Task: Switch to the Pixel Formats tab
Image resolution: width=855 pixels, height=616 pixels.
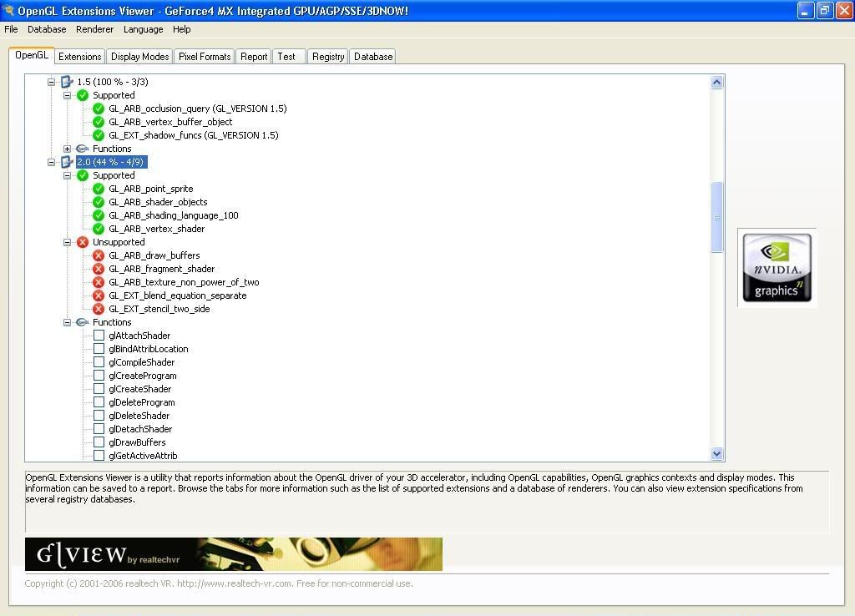Action: 205,57
